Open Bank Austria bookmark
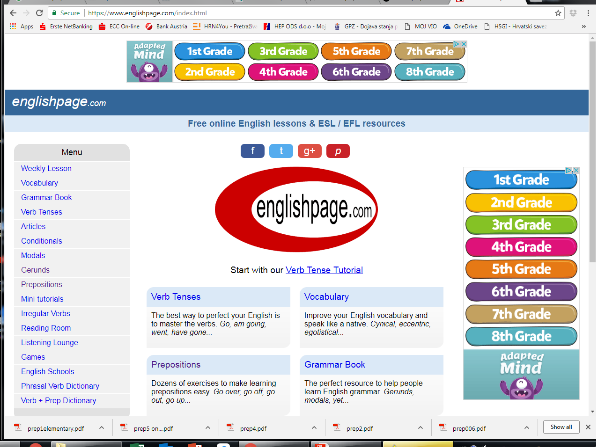This screenshot has width=596, height=447. tap(166, 26)
